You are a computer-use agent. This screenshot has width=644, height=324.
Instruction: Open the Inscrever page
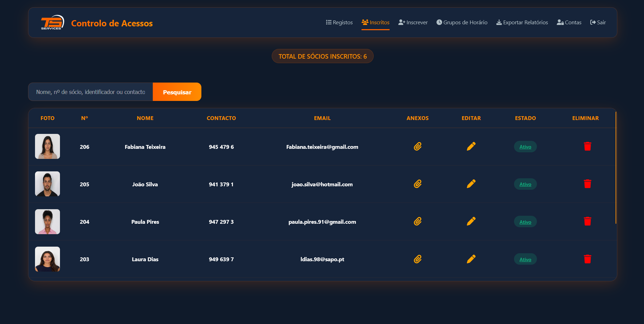[x=413, y=23]
